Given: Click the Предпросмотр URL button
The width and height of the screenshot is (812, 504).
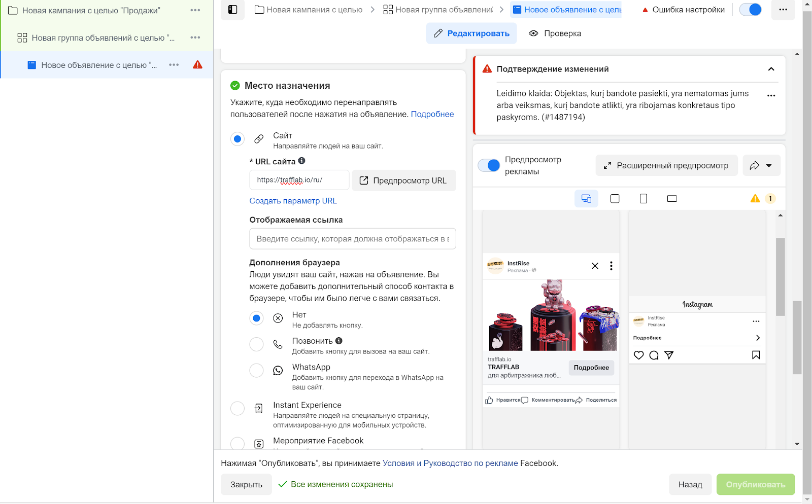Looking at the screenshot, I should point(404,181).
